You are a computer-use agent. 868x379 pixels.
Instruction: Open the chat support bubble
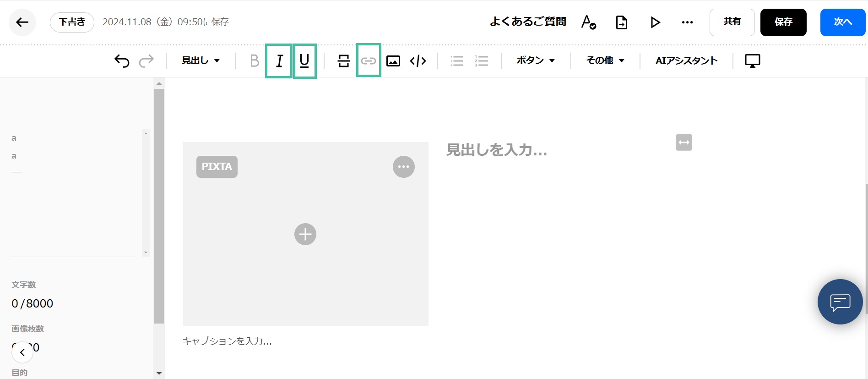pos(840,302)
